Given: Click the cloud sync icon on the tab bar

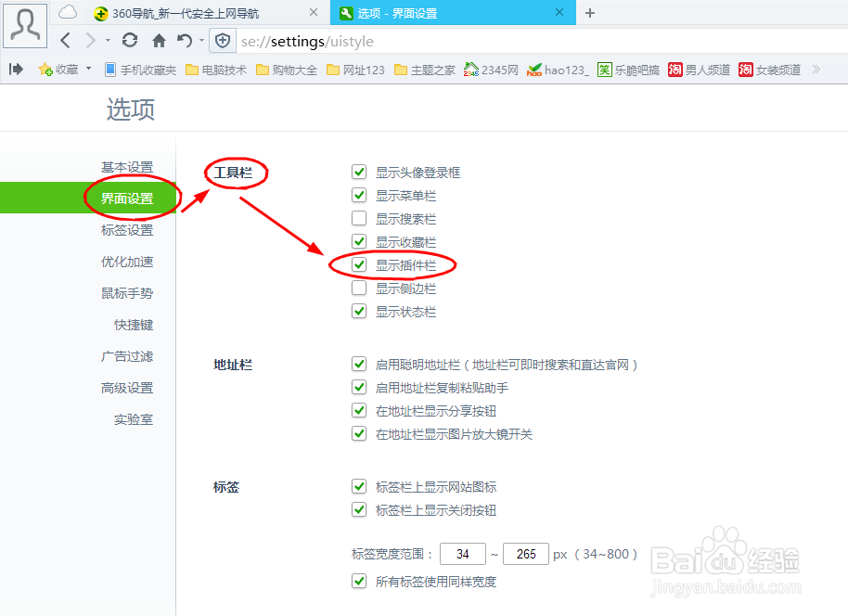Looking at the screenshot, I should (66, 10).
